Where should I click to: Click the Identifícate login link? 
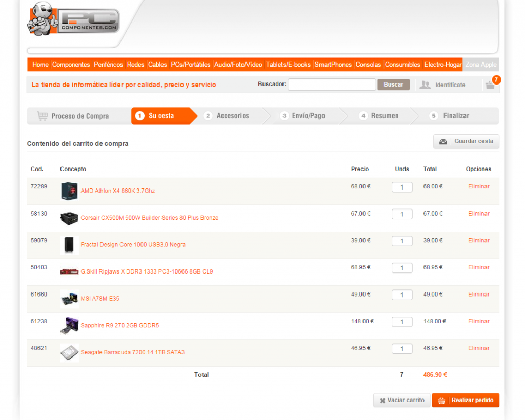(x=450, y=85)
